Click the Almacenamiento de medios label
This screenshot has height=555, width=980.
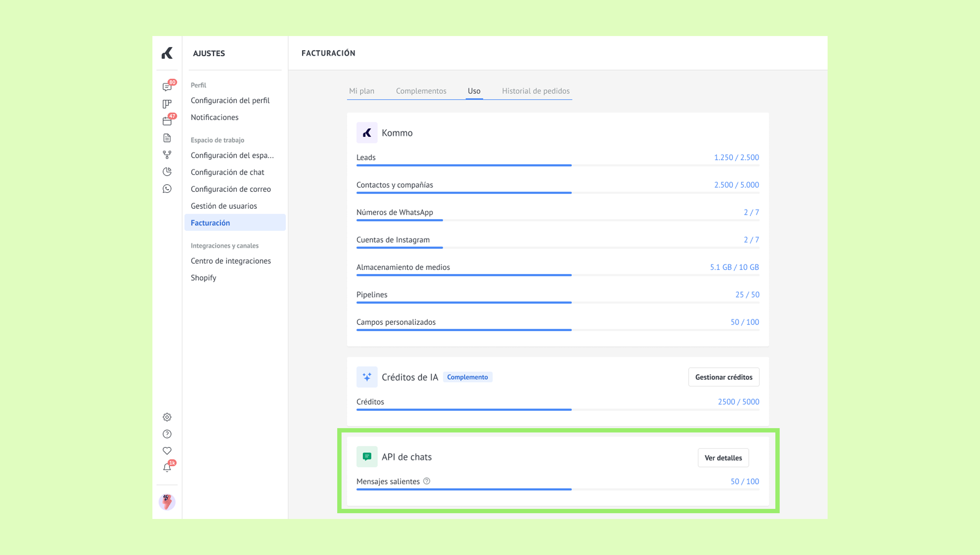coord(403,267)
